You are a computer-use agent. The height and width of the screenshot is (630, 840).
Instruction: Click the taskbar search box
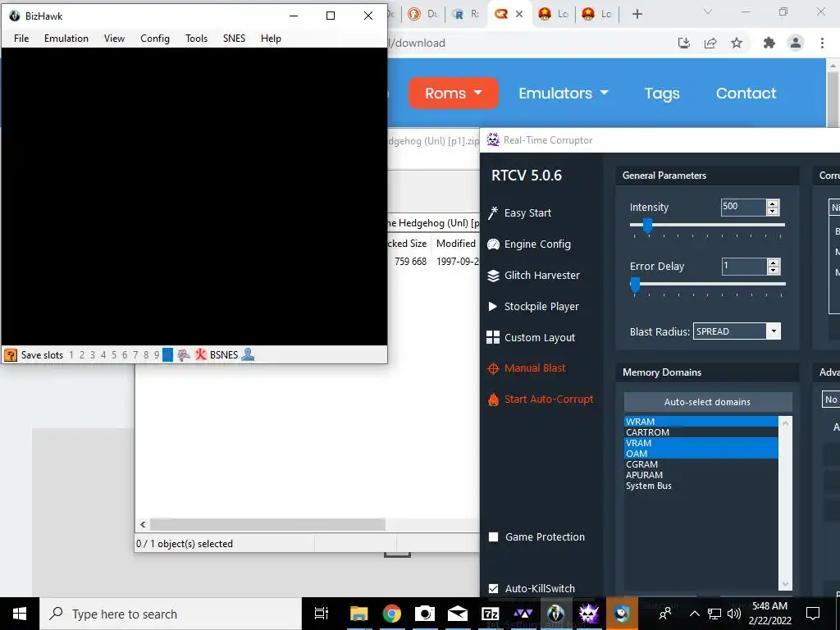171,614
